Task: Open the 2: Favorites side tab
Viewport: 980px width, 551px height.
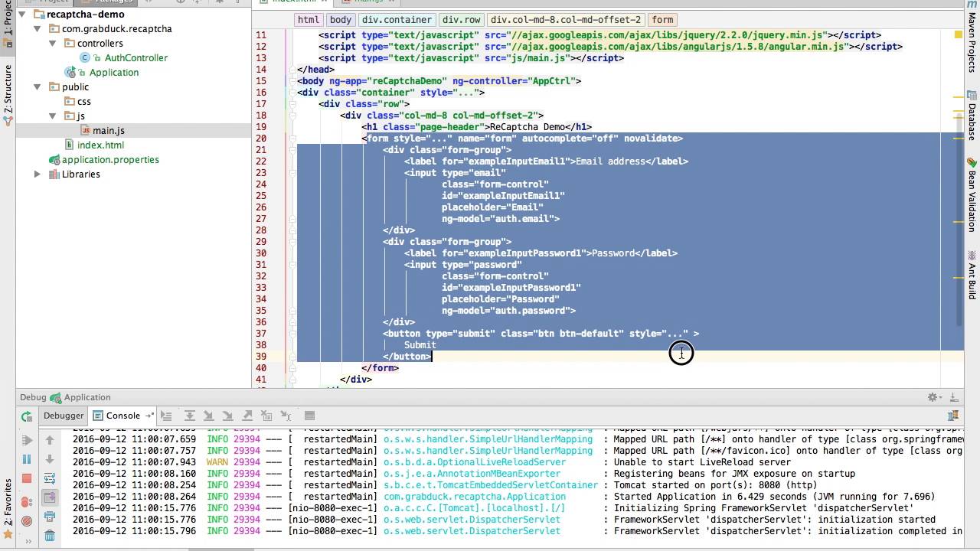Action: 8,501
